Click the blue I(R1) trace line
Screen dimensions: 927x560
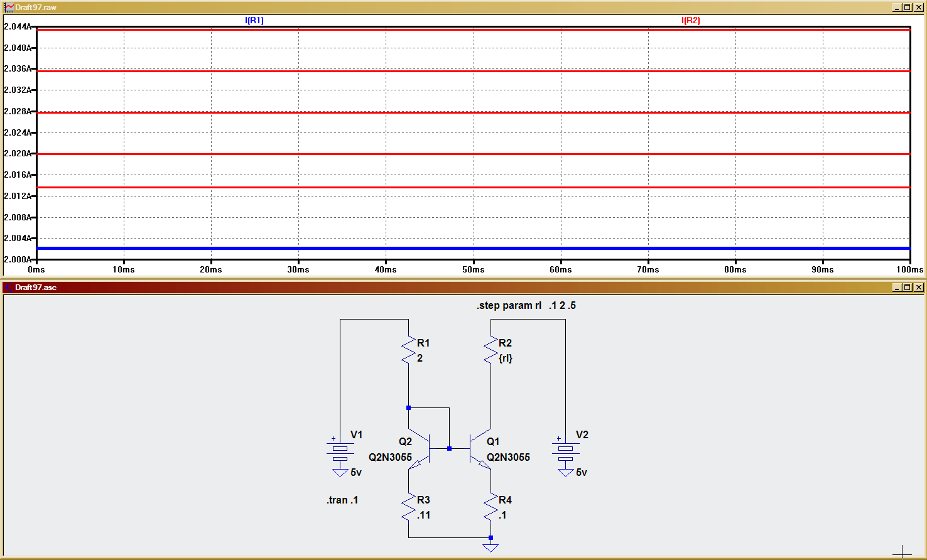(474, 249)
